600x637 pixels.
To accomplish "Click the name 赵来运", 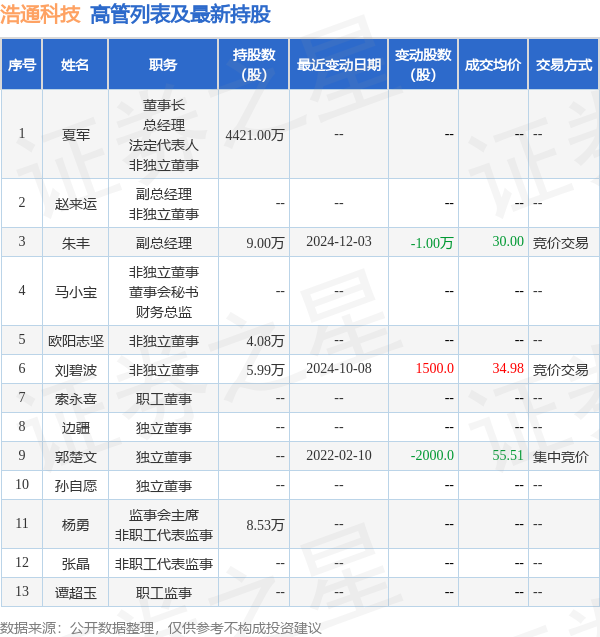I will click(x=76, y=204).
